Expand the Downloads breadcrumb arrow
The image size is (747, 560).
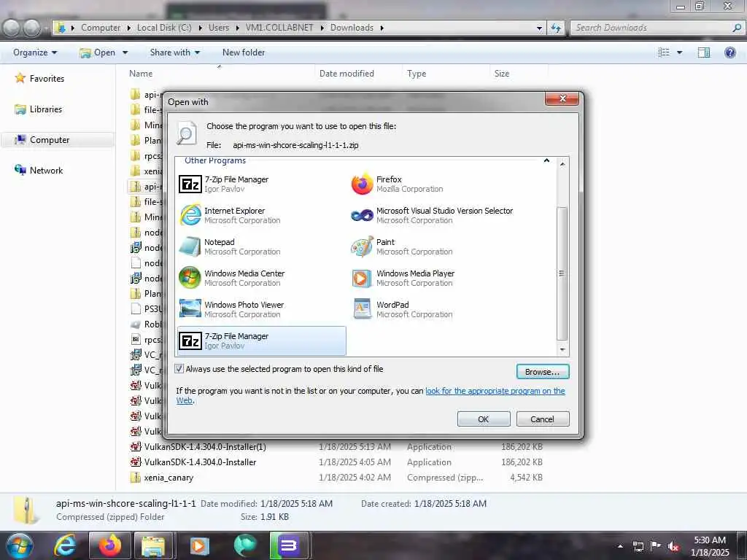382,28
